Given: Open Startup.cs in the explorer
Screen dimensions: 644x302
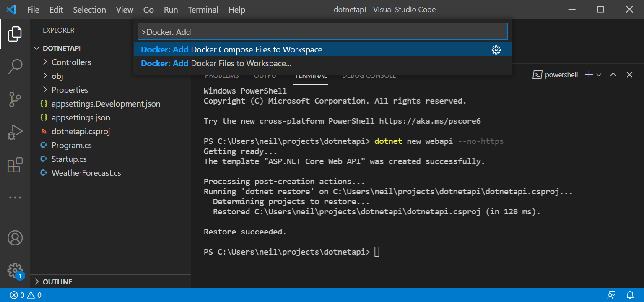Looking at the screenshot, I should [69, 159].
